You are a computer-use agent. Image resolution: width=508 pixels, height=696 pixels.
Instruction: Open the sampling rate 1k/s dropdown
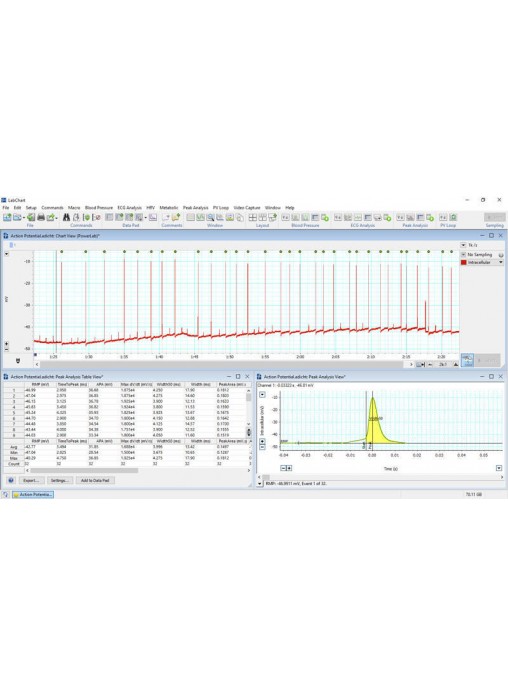(x=463, y=245)
